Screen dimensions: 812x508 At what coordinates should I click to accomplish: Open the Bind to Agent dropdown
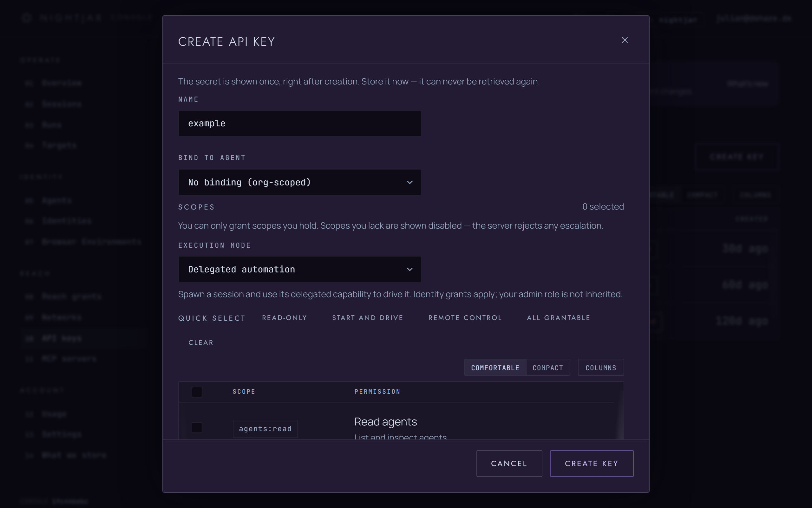[300, 182]
